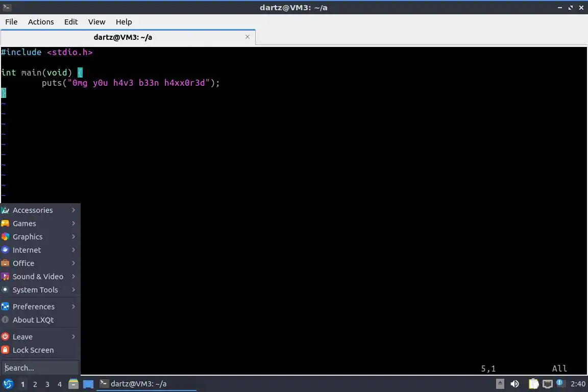Expand Office via its chevron arrow
This screenshot has height=392, width=588.
point(73,263)
